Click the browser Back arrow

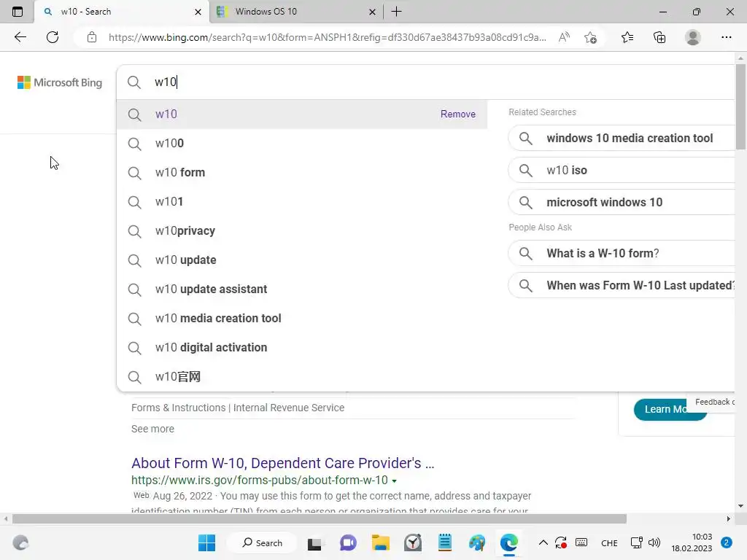pyautogui.click(x=20, y=37)
